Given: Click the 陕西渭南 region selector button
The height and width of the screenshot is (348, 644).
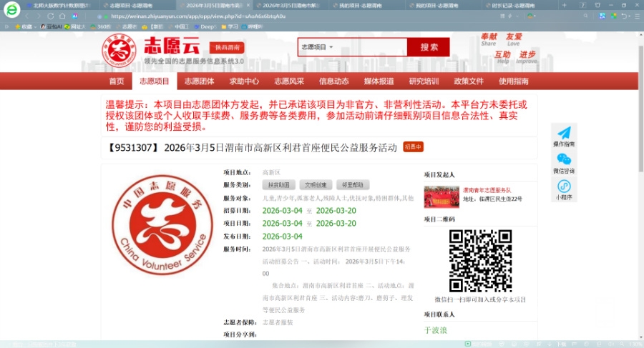Looking at the screenshot, I should click(225, 48).
